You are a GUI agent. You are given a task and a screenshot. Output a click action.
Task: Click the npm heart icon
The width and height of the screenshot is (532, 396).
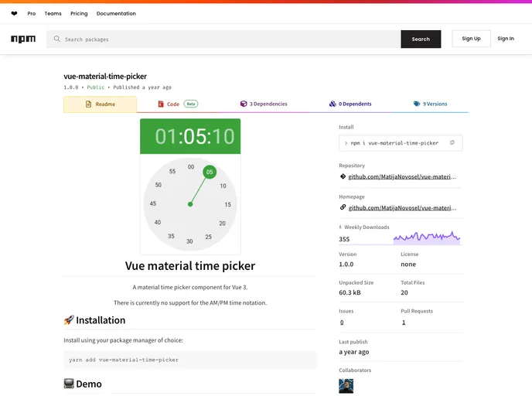[14, 14]
